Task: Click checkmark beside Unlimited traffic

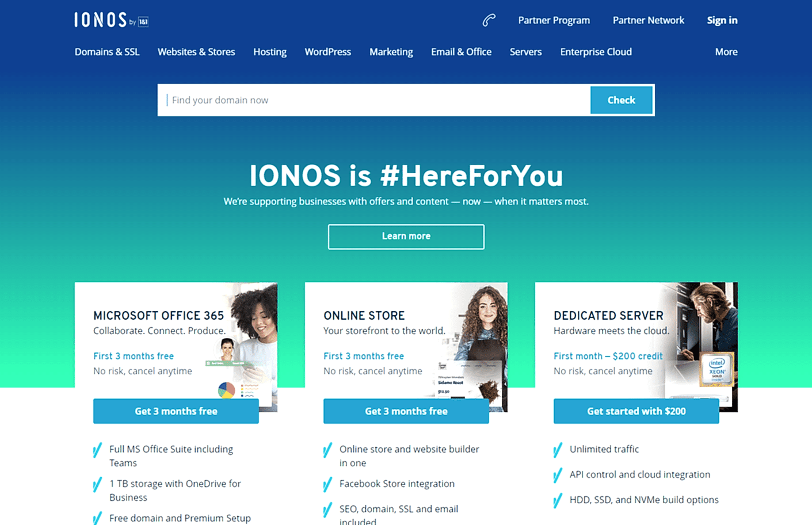Action: [x=558, y=450]
